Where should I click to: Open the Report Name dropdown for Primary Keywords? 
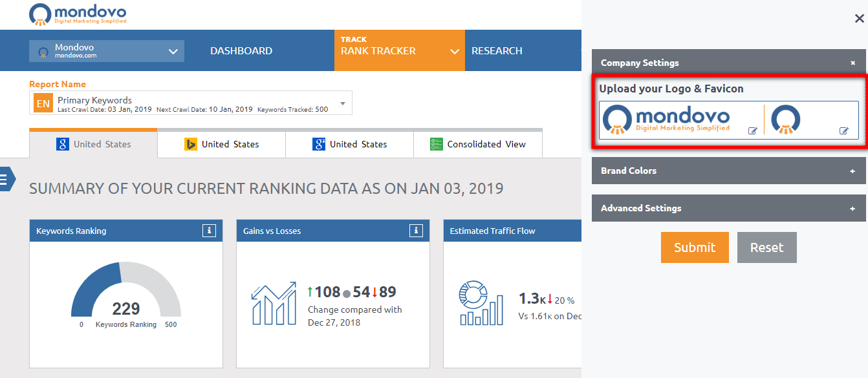[191, 103]
